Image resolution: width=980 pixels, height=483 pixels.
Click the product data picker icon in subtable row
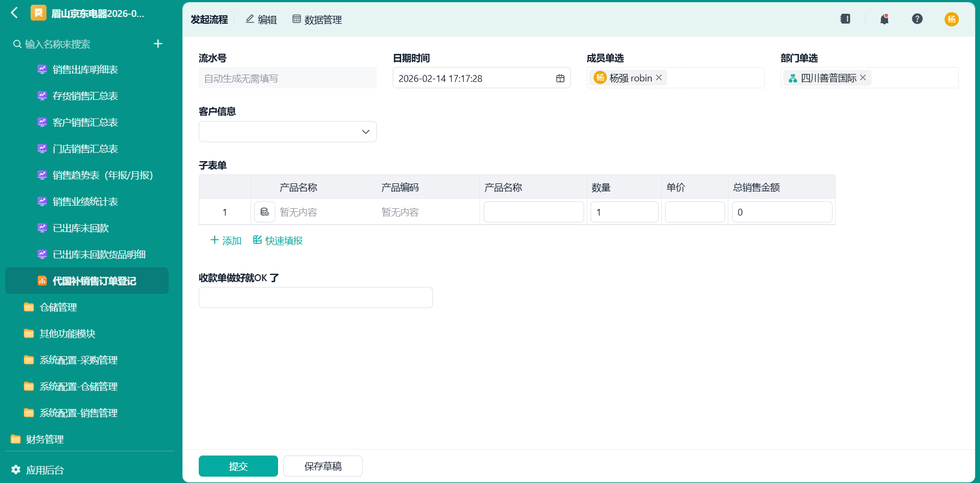tap(265, 212)
